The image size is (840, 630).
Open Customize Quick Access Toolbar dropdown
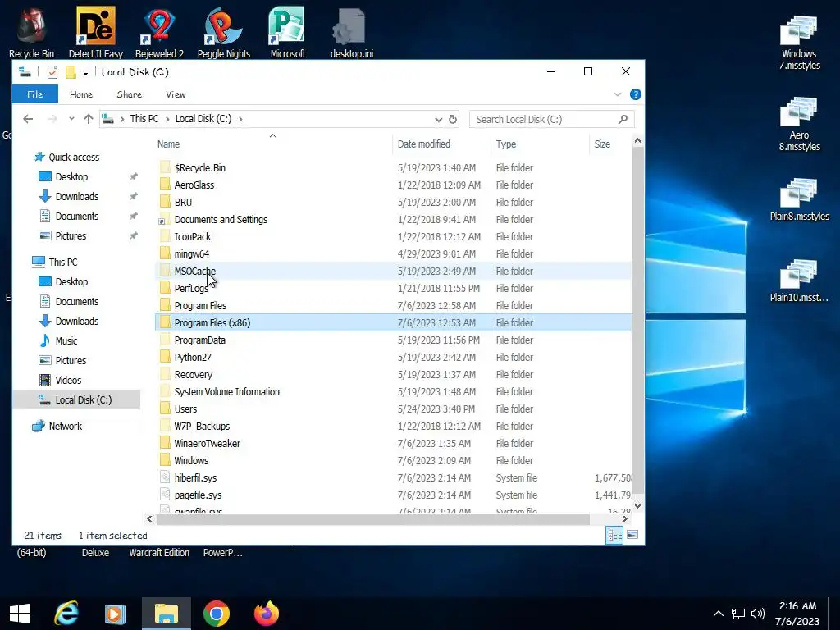85,72
